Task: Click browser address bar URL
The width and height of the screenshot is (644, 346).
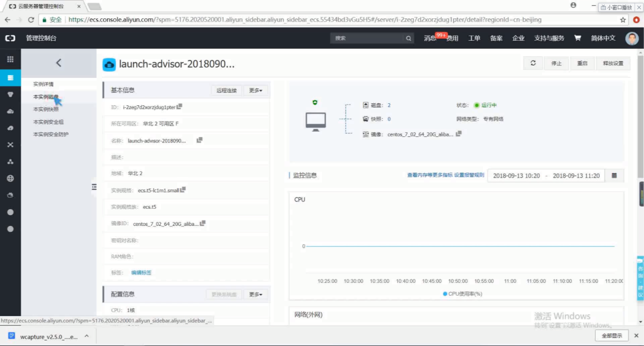Action: [305, 20]
